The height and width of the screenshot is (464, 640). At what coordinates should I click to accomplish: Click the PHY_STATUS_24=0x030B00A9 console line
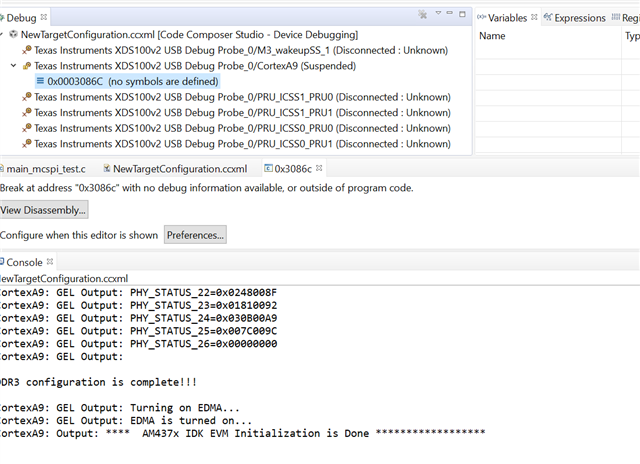[x=138, y=318]
